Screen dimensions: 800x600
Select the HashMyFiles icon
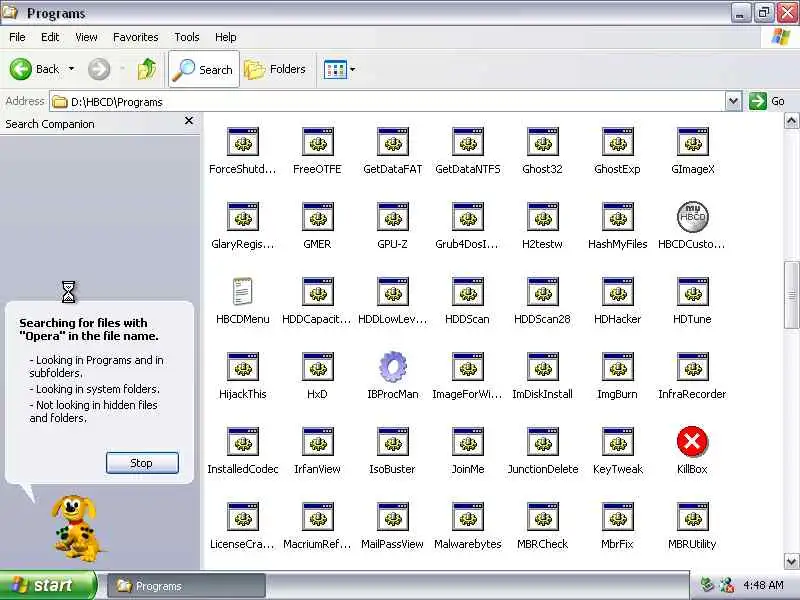point(618,216)
